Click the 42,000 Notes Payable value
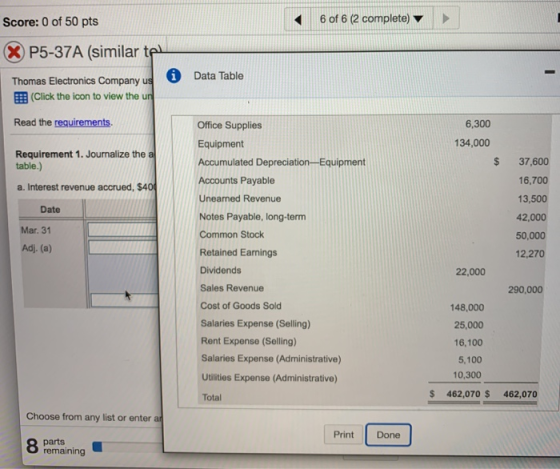560x469 pixels. coord(531,217)
